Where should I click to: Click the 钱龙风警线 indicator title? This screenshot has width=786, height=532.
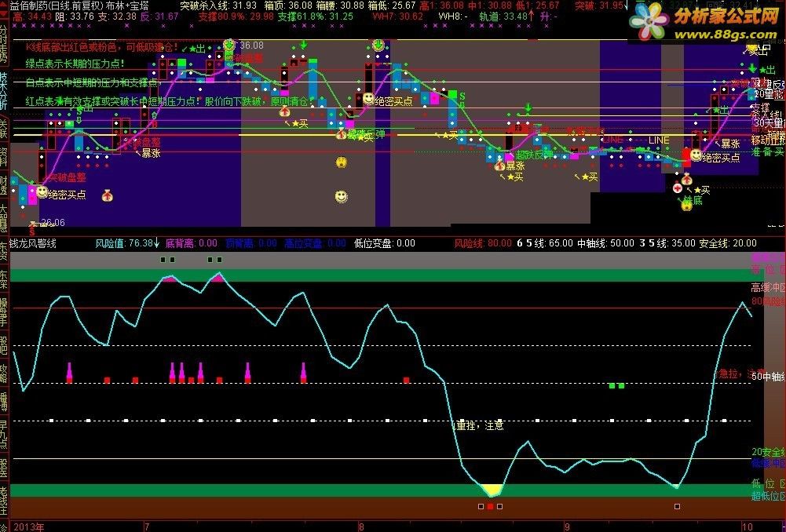[33, 243]
